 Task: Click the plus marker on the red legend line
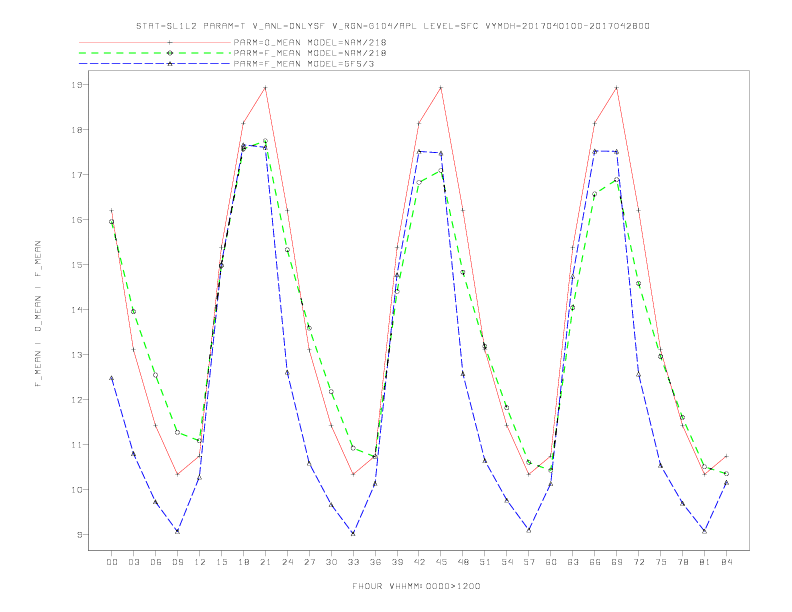point(170,42)
